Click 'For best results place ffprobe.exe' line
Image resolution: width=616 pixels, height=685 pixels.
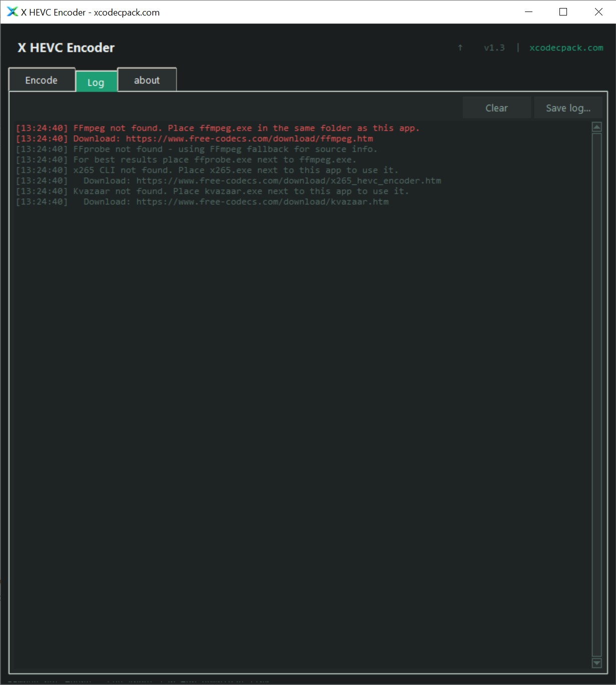[186, 160]
